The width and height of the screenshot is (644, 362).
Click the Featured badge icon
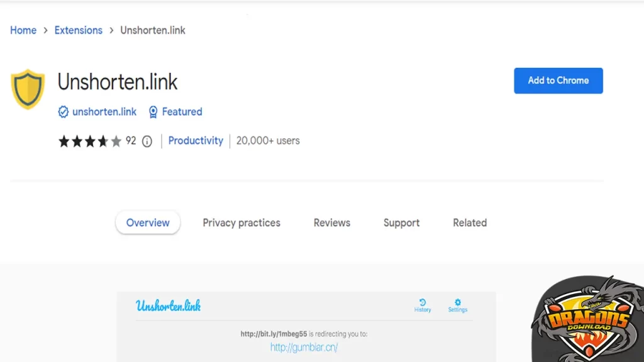(x=153, y=112)
